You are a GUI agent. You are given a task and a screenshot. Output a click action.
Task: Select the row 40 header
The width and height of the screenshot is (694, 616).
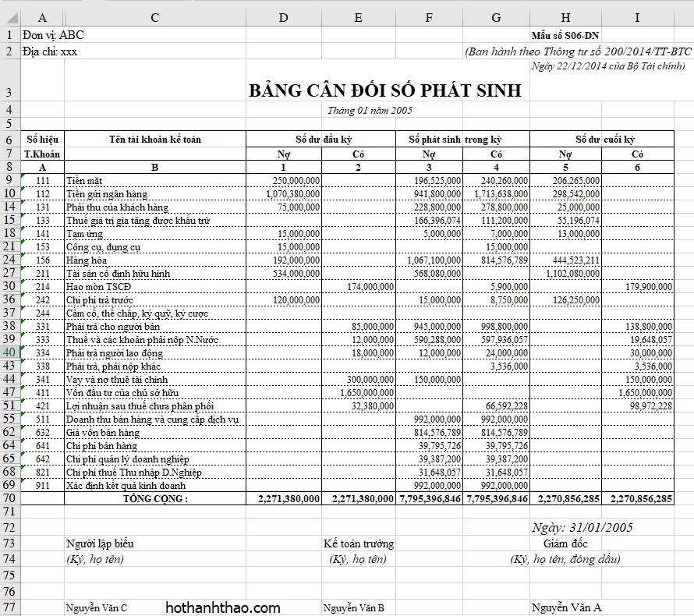tap(9, 352)
